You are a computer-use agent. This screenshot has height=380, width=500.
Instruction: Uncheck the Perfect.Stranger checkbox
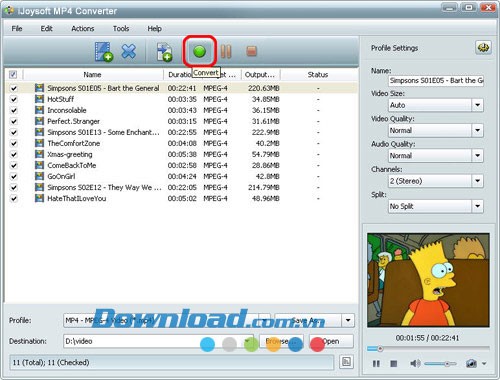tap(14, 121)
